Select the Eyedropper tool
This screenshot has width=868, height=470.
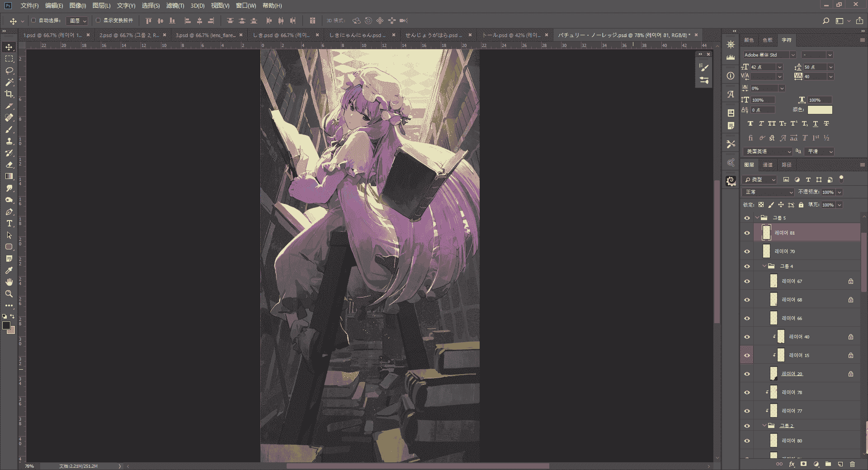click(x=9, y=270)
